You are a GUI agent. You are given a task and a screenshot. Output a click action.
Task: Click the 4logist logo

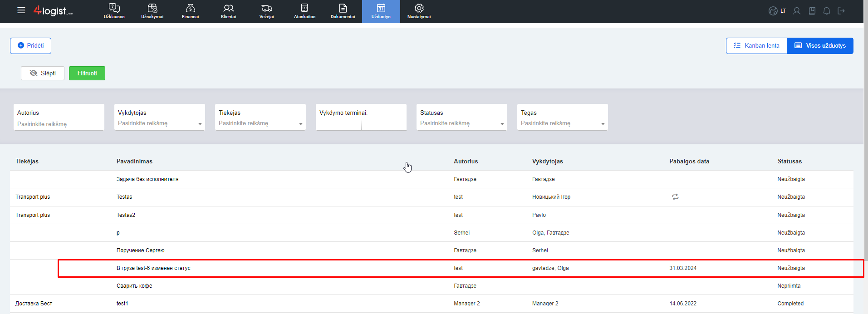coord(53,11)
